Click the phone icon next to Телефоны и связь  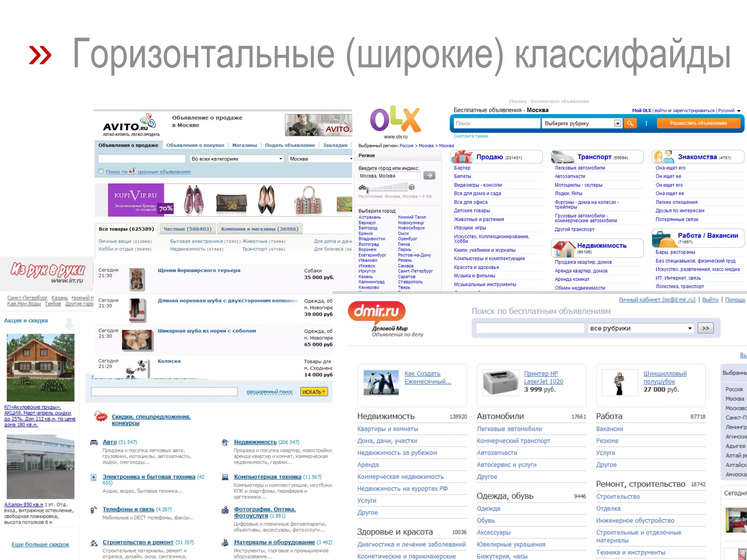coord(94,510)
